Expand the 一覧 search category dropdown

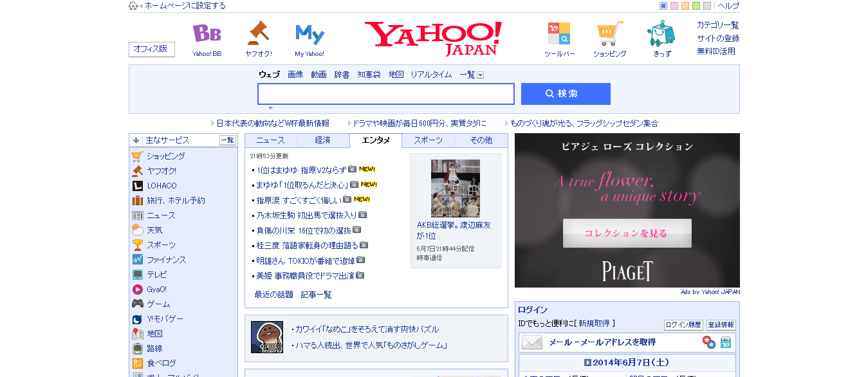pyautogui.click(x=480, y=75)
